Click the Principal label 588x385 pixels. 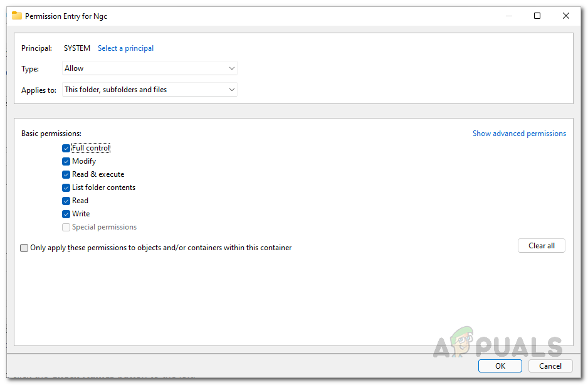pos(37,48)
